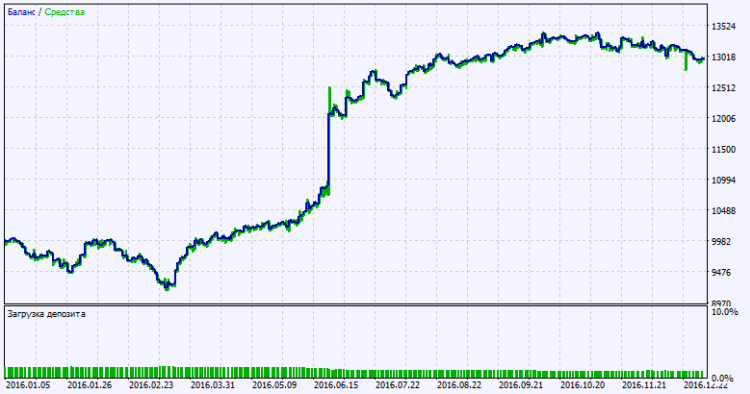Click the 10994 price axis value

click(x=724, y=180)
